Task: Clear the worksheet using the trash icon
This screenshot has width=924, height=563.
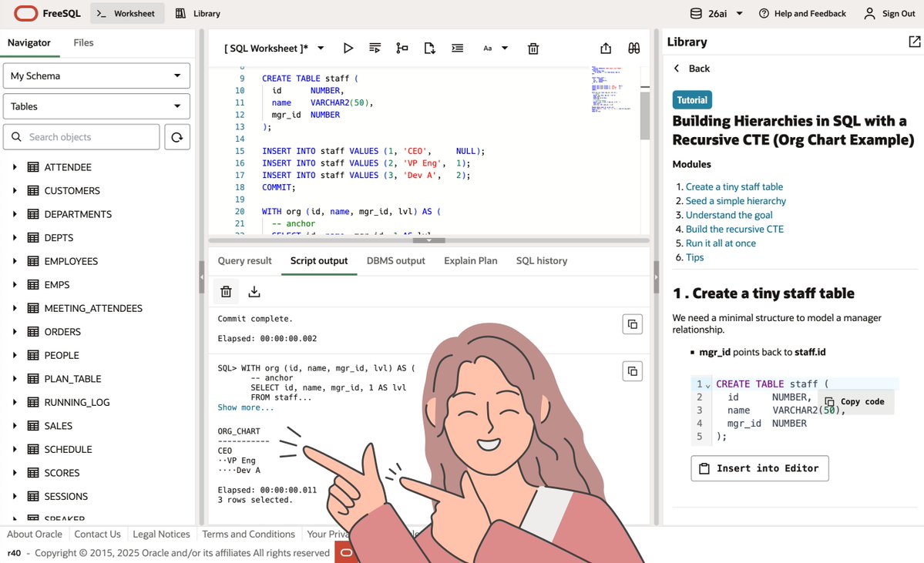Action: tap(533, 48)
